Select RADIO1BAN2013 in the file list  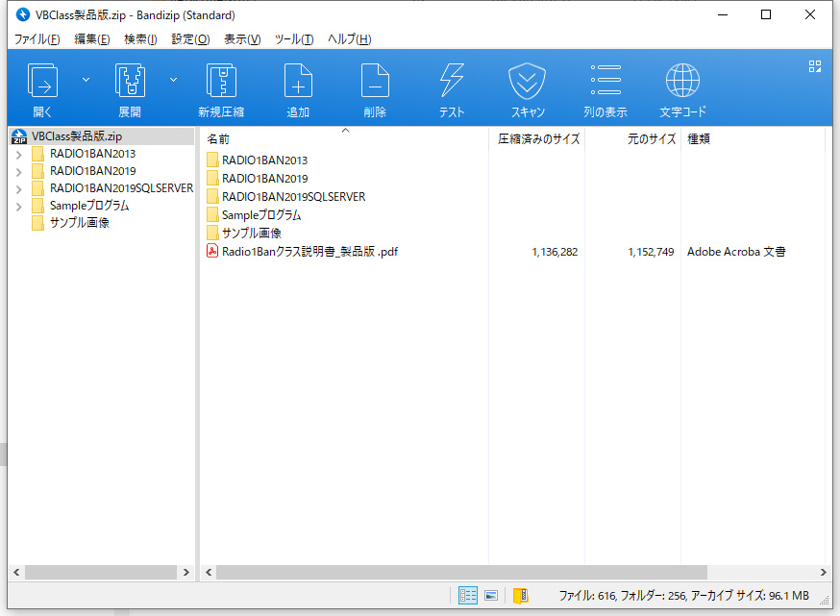click(264, 160)
